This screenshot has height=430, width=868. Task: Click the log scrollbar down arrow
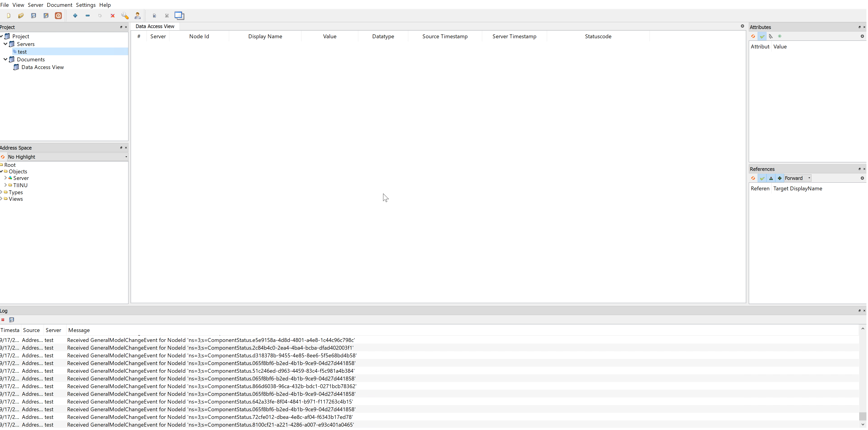coord(863,425)
